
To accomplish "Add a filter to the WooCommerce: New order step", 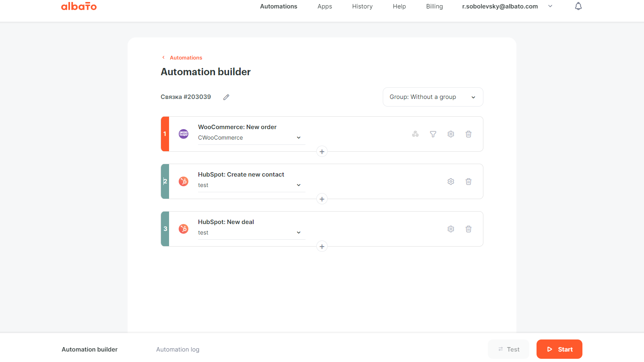I will pyautogui.click(x=433, y=134).
